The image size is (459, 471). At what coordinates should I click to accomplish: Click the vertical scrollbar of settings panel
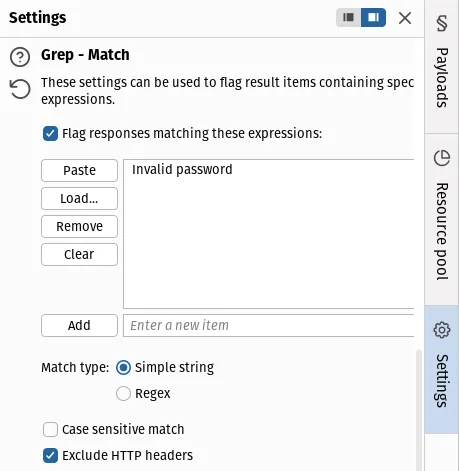pos(419,410)
